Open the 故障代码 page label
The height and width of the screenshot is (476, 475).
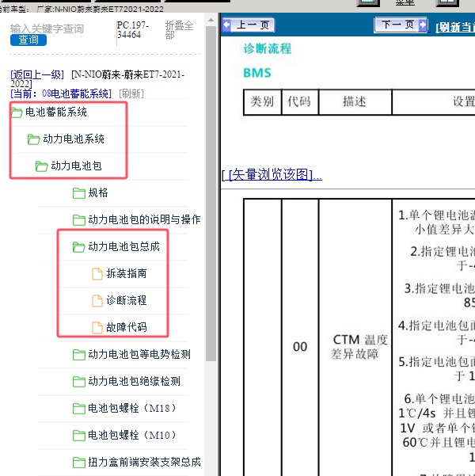pos(127,327)
